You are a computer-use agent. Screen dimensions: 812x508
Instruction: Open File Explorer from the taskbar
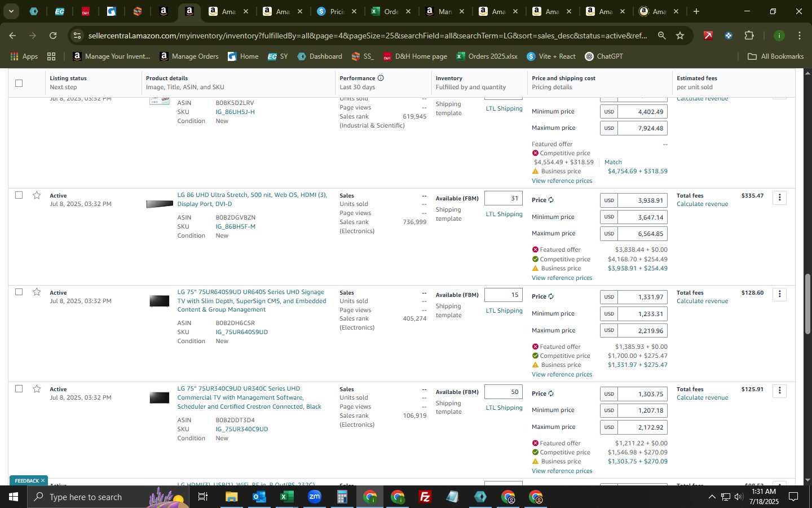(x=231, y=497)
